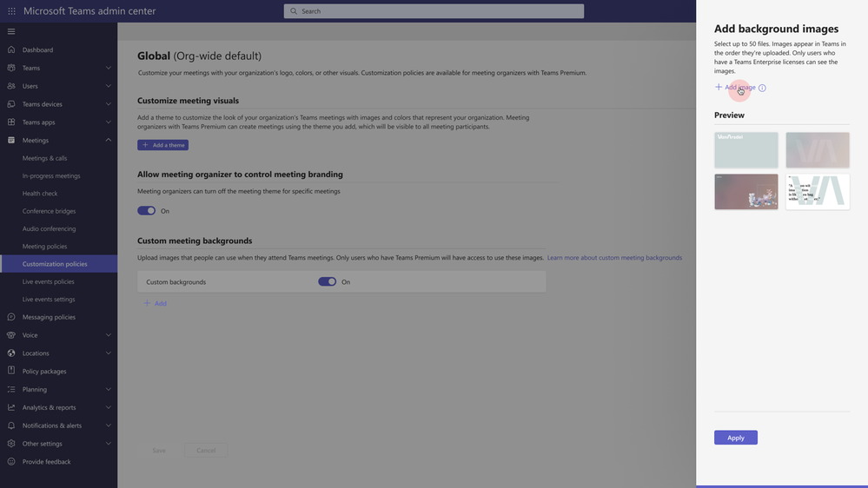Expand the Notifications & alerts section
Image resolution: width=868 pixels, height=488 pixels.
coord(109,425)
